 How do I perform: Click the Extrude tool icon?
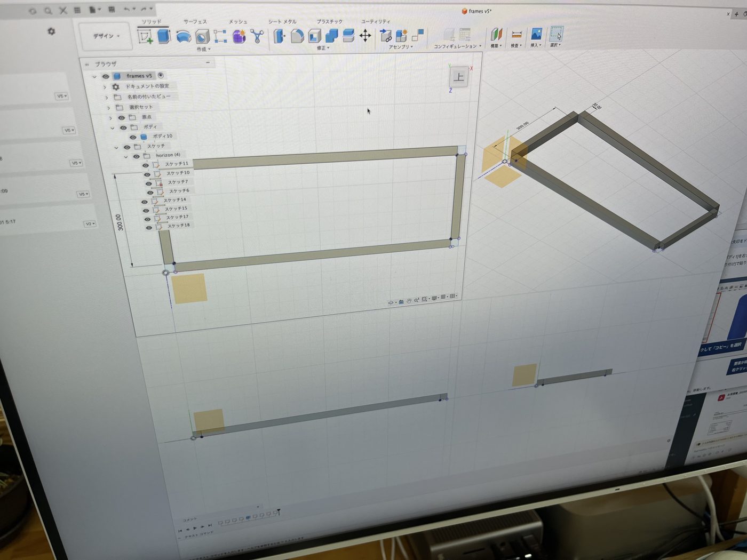pyautogui.click(x=164, y=36)
